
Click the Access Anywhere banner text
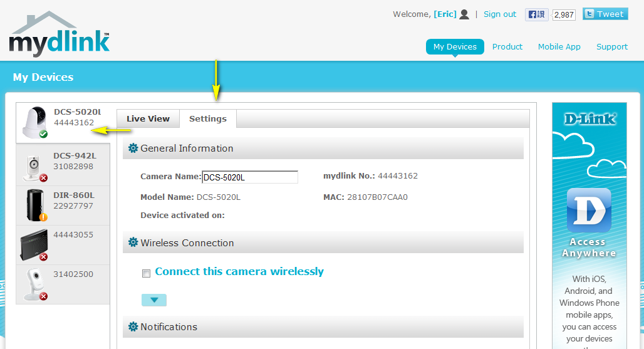click(x=589, y=247)
